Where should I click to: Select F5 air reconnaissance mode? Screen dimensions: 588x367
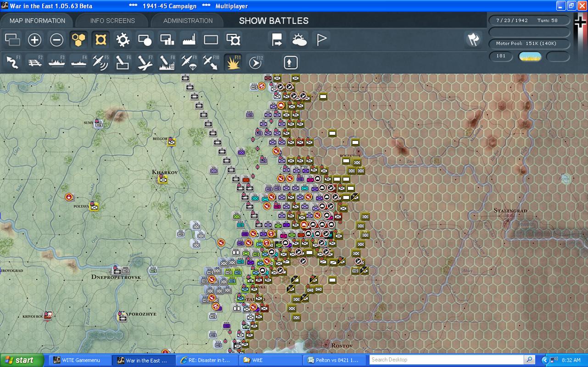[x=101, y=62]
